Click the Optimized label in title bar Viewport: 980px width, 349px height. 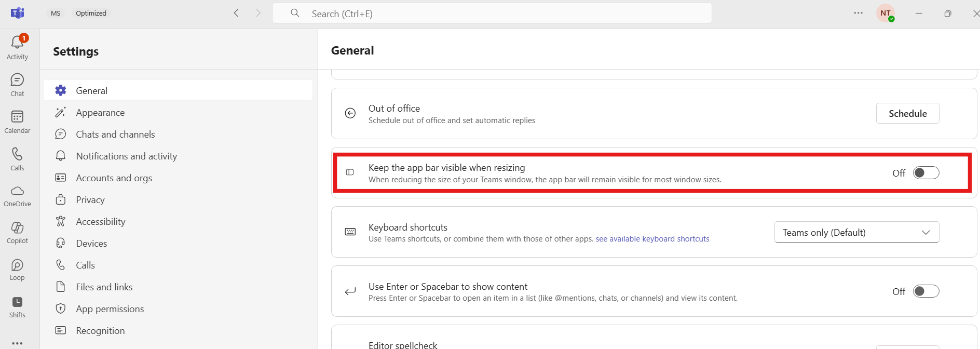91,13
